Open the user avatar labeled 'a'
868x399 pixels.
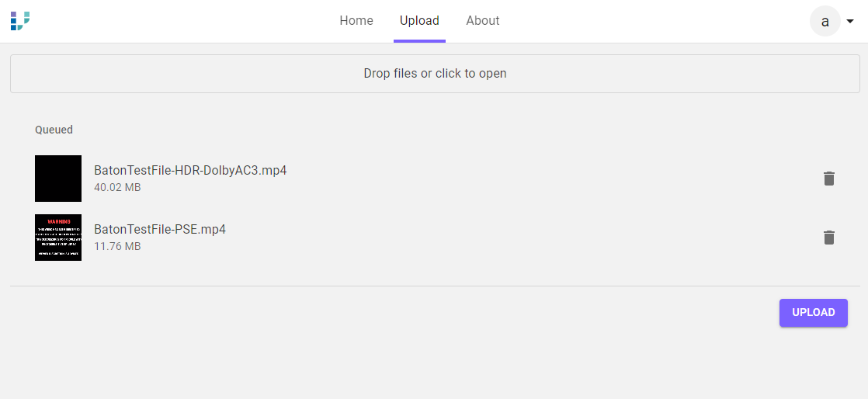coord(825,21)
